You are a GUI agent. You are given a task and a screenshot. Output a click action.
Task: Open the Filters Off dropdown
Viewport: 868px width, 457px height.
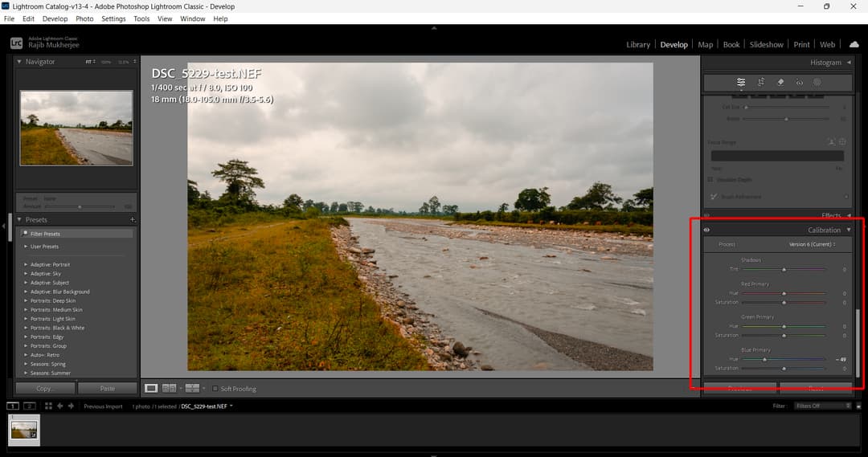(x=823, y=406)
